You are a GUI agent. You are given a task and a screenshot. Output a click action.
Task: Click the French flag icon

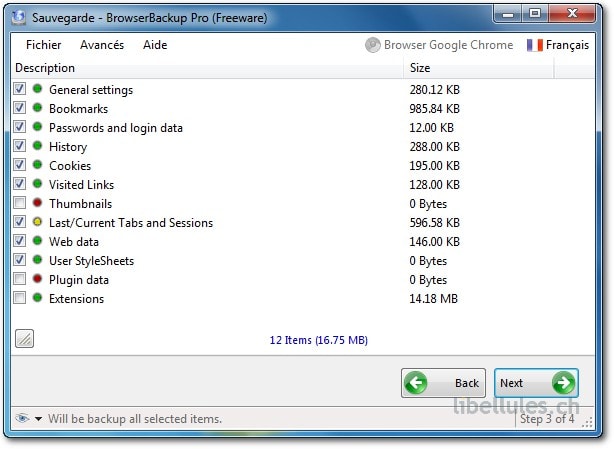tap(535, 45)
